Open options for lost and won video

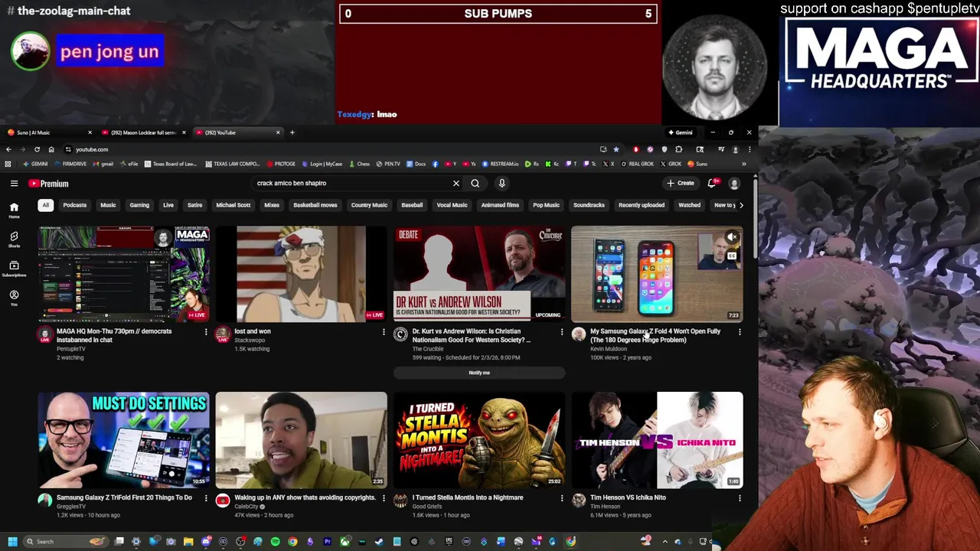point(384,332)
